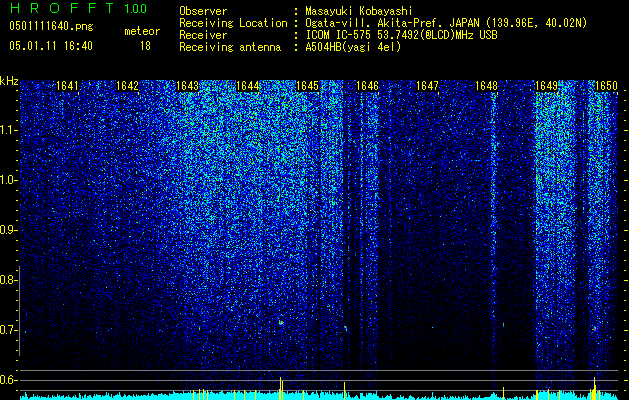Click the 0.8 kHz frequency axis label
The image size is (629, 400).
pyautogui.click(x=8, y=280)
